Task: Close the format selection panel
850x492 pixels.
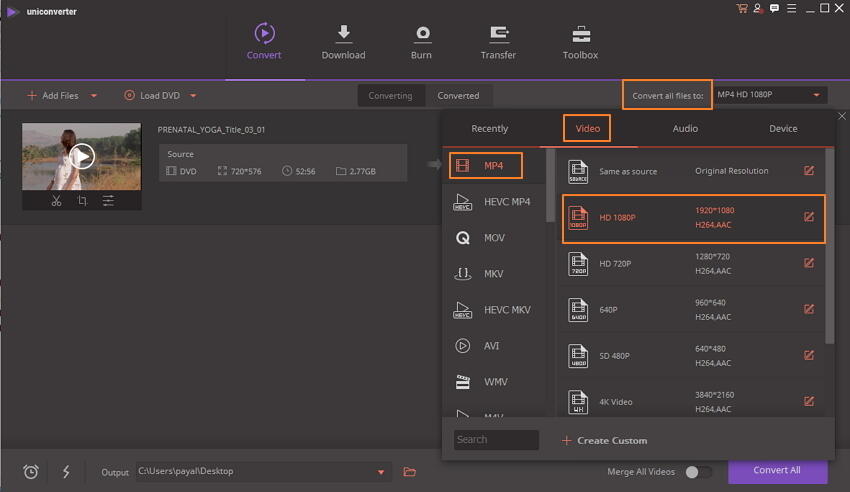Action: point(842,116)
